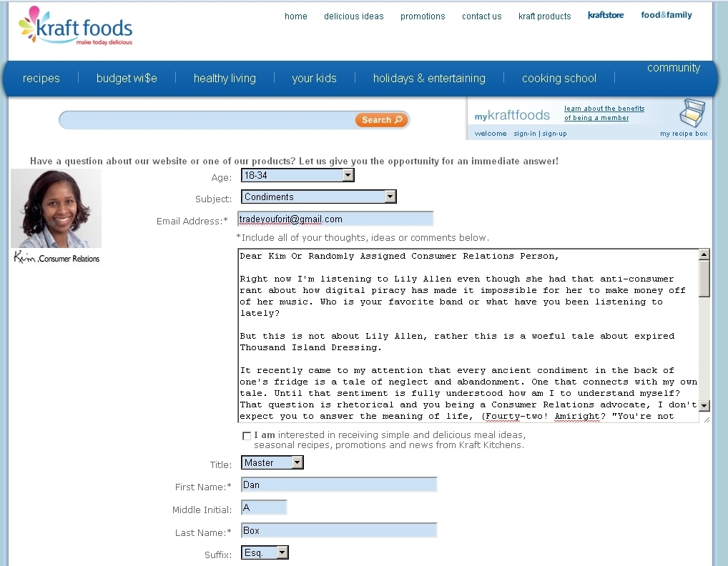Open the community tab
The height and width of the screenshot is (566, 728).
point(674,68)
